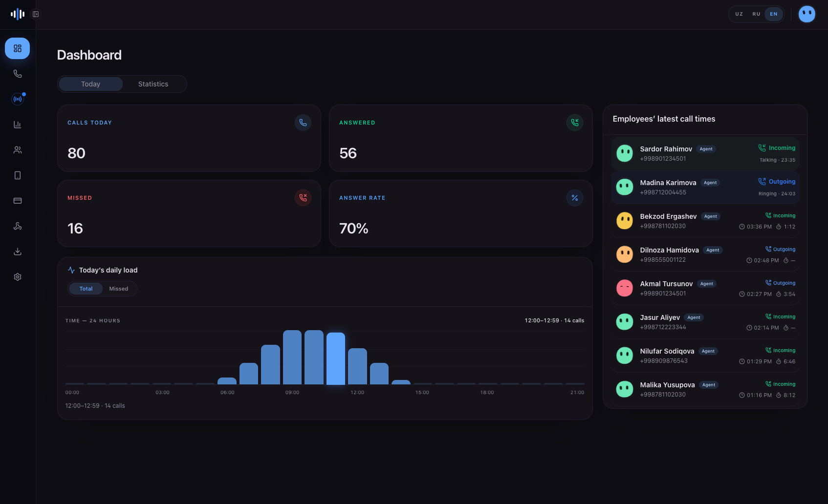Click the soundwave app logo
The height and width of the screenshot is (504, 828).
18,14
